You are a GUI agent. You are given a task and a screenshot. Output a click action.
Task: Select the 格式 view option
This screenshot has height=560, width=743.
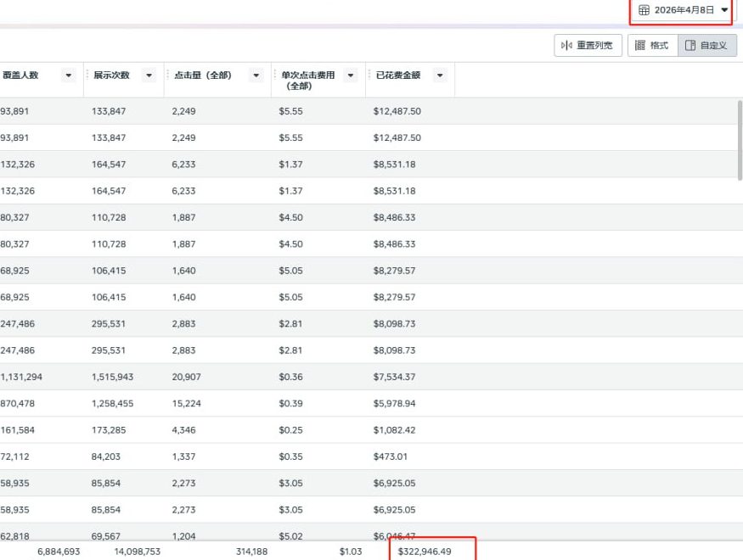point(653,46)
